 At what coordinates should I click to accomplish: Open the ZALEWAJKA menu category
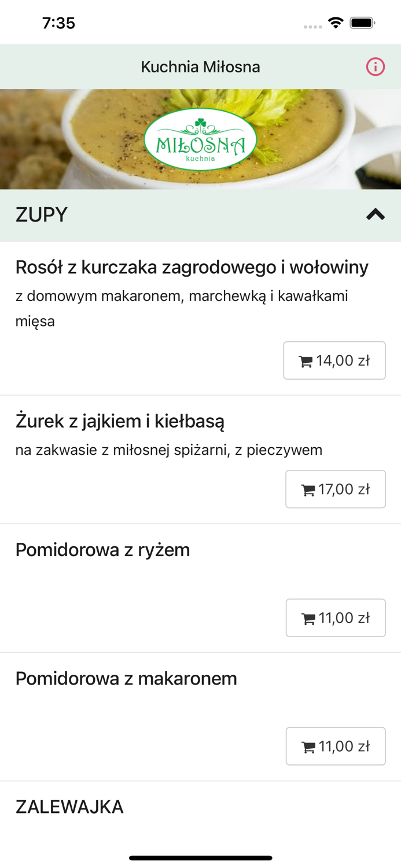coord(69,806)
